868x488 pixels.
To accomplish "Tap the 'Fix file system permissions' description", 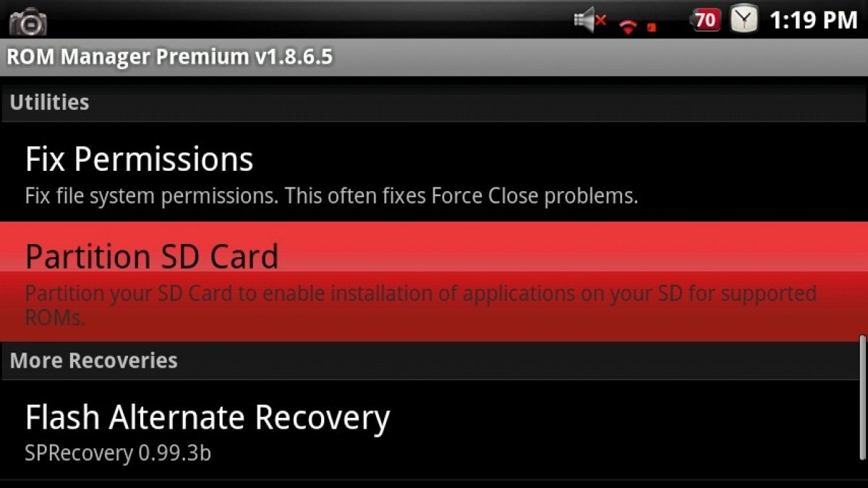I will [x=331, y=196].
